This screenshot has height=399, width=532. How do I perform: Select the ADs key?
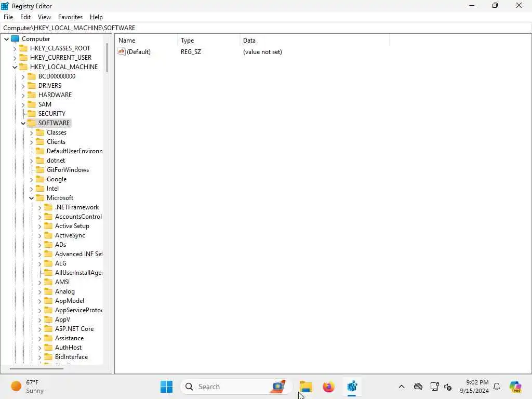[x=60, y=245]
